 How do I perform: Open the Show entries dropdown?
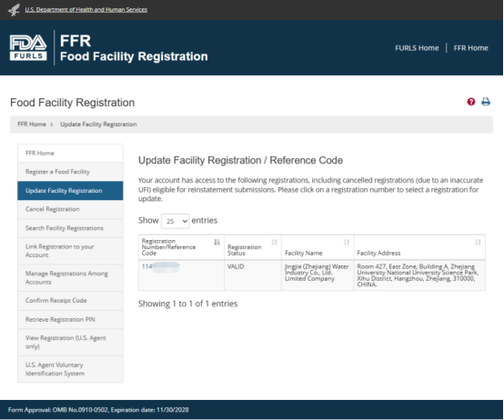(x=176, y=221)
